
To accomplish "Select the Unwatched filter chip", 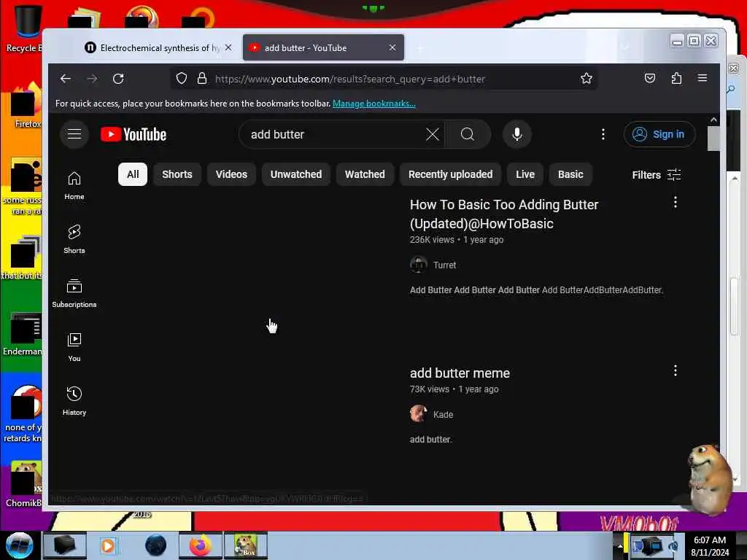I will point(296,174).
